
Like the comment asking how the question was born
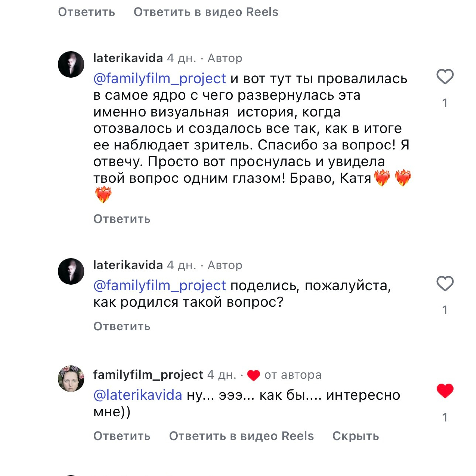[445, 283]
